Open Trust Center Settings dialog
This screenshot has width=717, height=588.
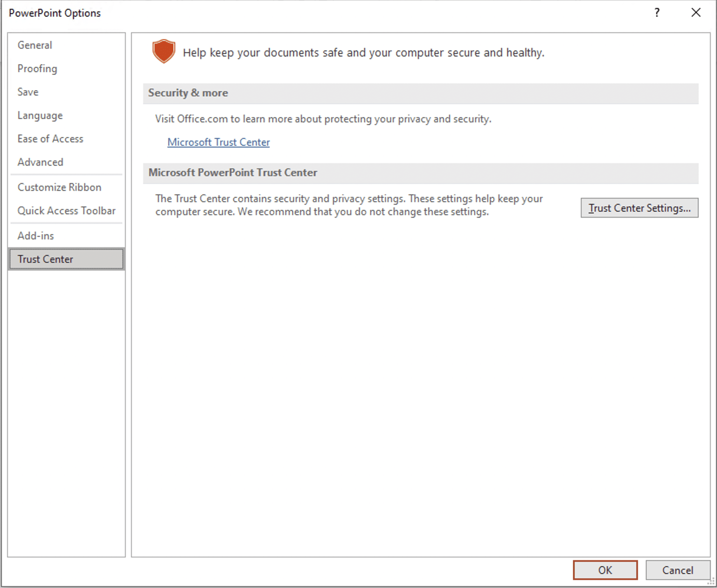click(x=639, y=208)
